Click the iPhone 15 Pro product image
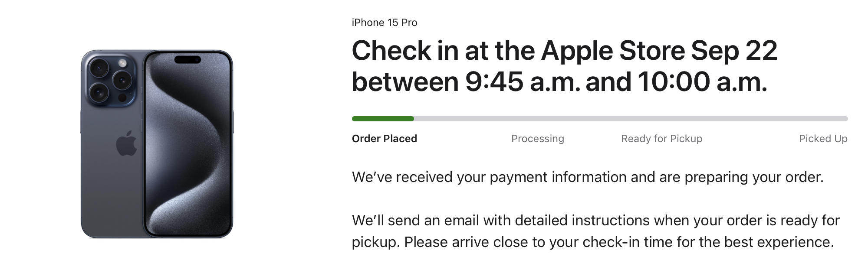This screenshot has width=868, height=273. [x=157, y=144]
